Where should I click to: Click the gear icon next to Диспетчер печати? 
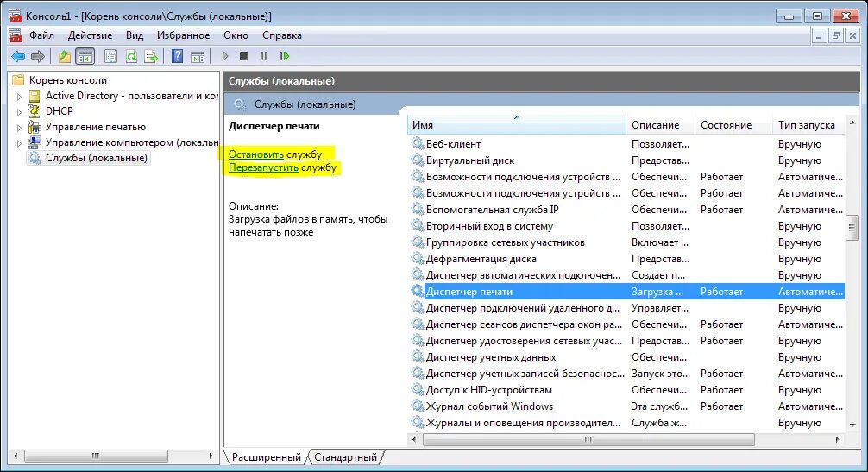click(x=417, y=291)
